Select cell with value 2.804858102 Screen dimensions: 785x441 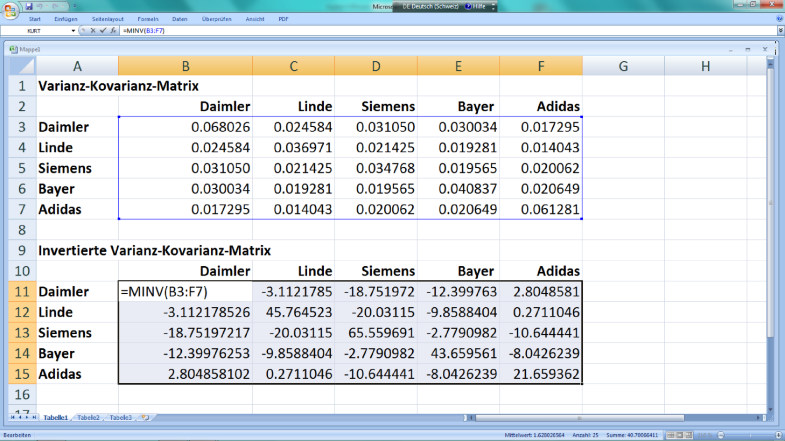[185, 374]
